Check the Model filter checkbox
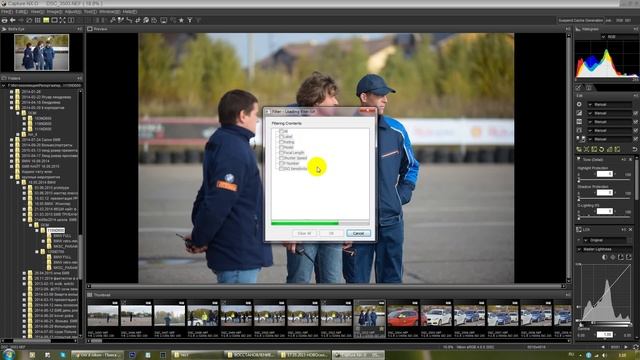 (281, 147)
